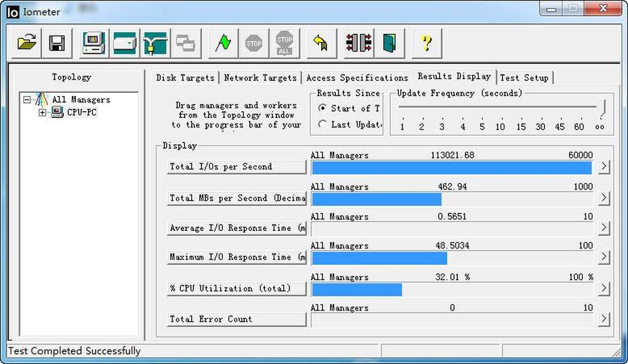Click the Maximum I/O Response Time button

coord(237,257)
